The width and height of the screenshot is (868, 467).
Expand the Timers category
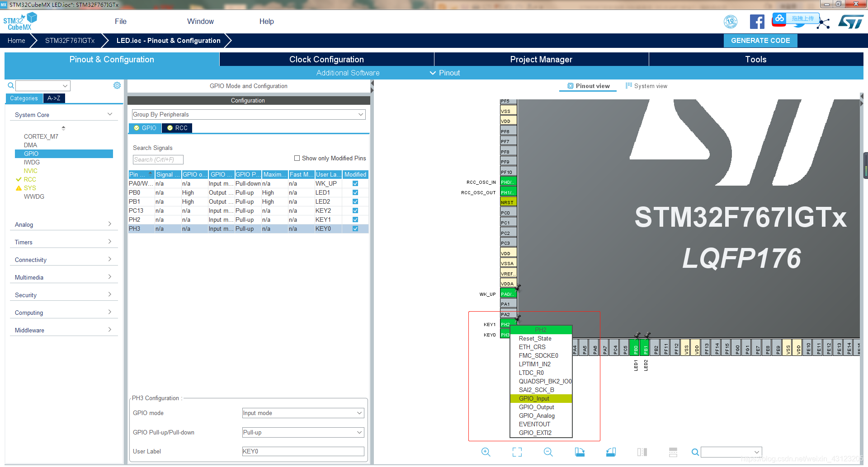pyautogui.click(x=63, y=242)
